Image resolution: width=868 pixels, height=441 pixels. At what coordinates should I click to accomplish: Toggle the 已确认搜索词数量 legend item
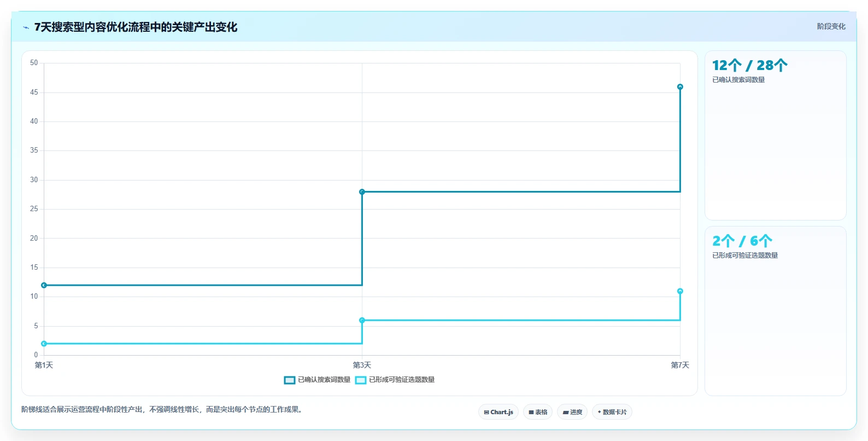[x=317, y=380]
